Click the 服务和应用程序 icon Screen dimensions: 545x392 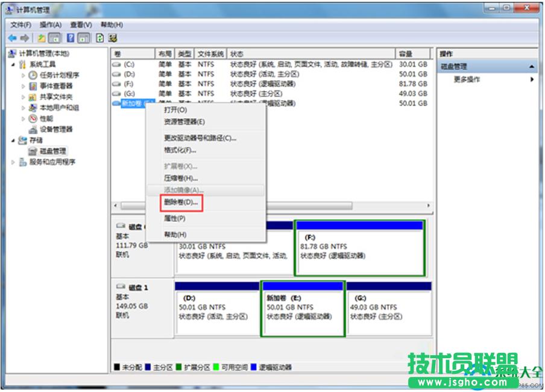coord(22,162)
